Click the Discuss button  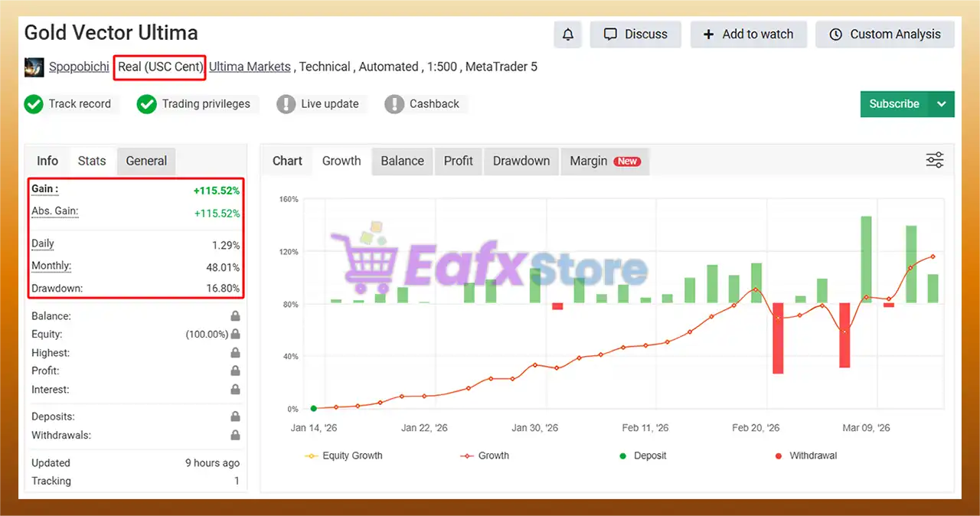tap(635, 34)
